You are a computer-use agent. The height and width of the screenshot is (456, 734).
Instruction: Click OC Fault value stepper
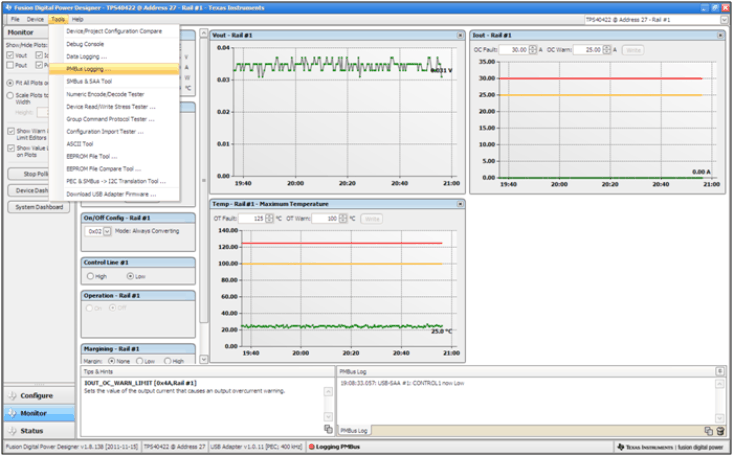coord(533,49)
